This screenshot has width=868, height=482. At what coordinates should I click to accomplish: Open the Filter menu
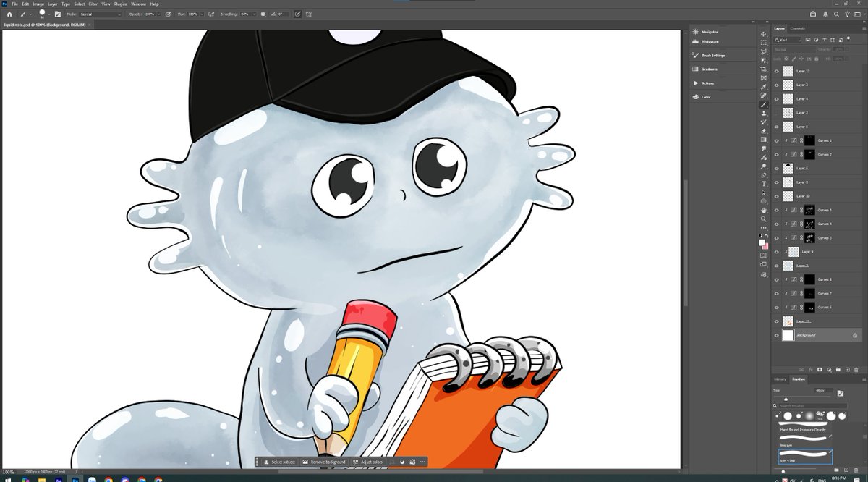(x=93, y=4)
